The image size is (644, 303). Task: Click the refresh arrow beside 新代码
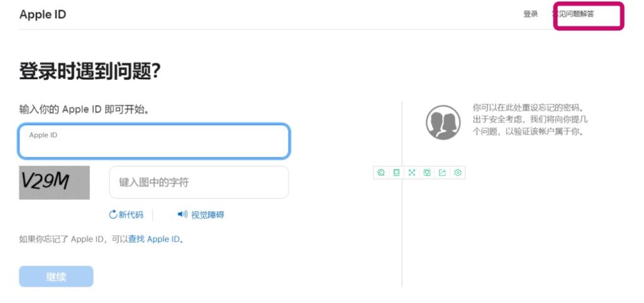pyautogui.click(x=113, y=215)
